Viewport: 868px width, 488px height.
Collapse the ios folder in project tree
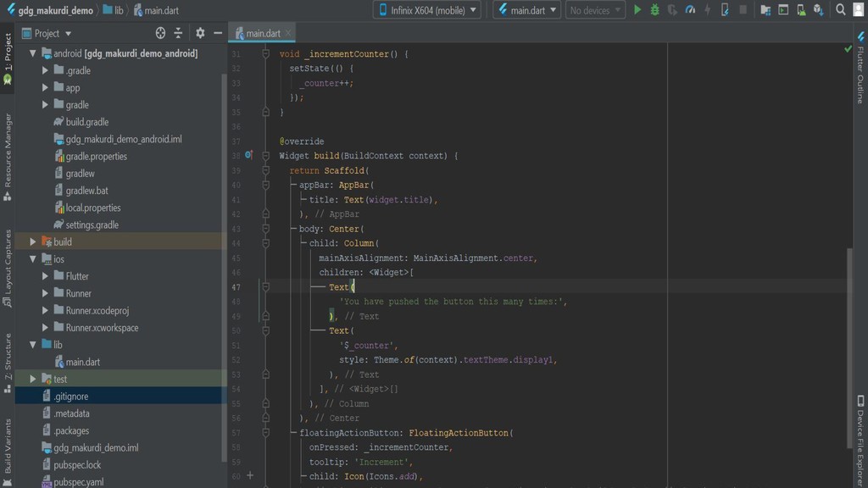click(33, 259)
